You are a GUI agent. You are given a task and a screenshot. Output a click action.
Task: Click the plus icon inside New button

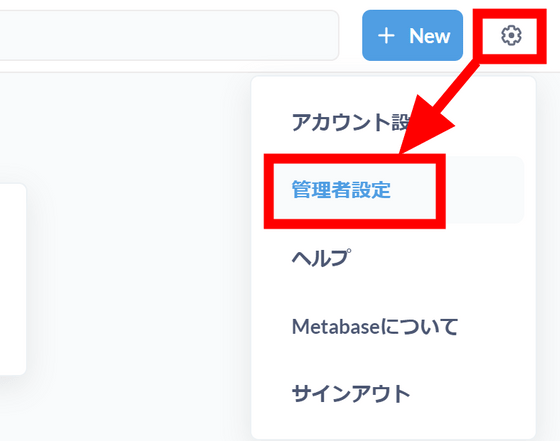(386, 36)
